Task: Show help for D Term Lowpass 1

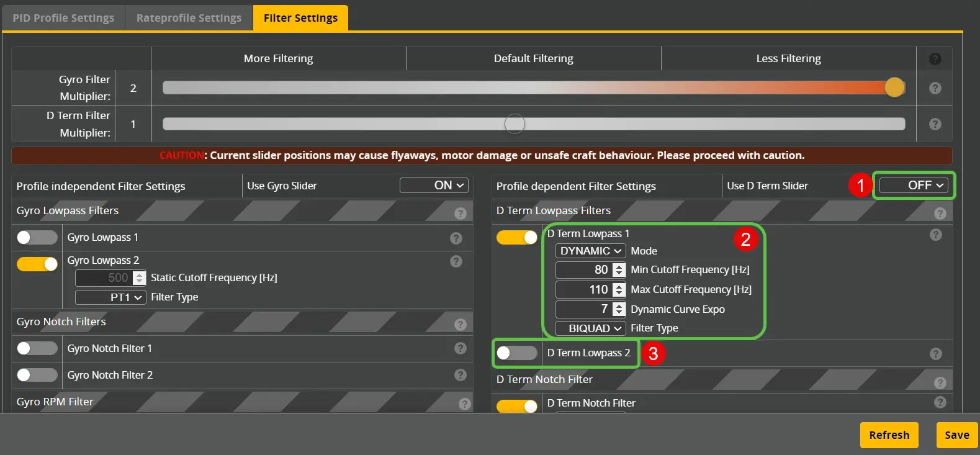Action: 935,235
